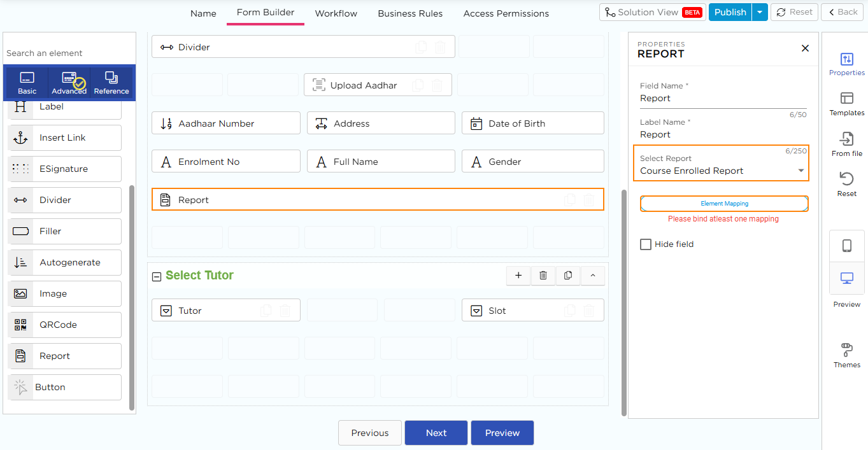Delete the Select Tutor section
This screenshot has width=868, height=450.
(543, 276)
